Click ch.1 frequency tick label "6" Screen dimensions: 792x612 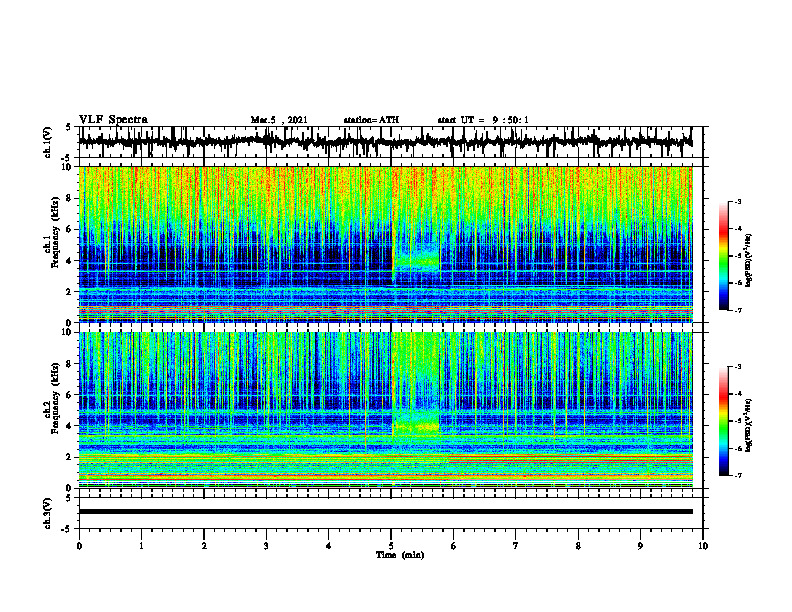coord(71,229)
